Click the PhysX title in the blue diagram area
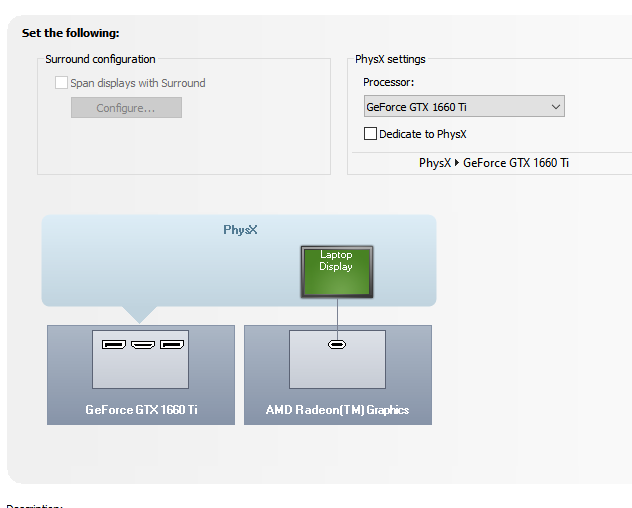632x508 pixels. [x=240, y=230]
